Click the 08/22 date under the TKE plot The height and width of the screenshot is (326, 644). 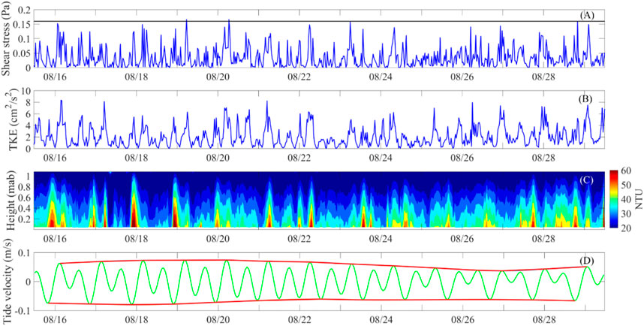299,158
